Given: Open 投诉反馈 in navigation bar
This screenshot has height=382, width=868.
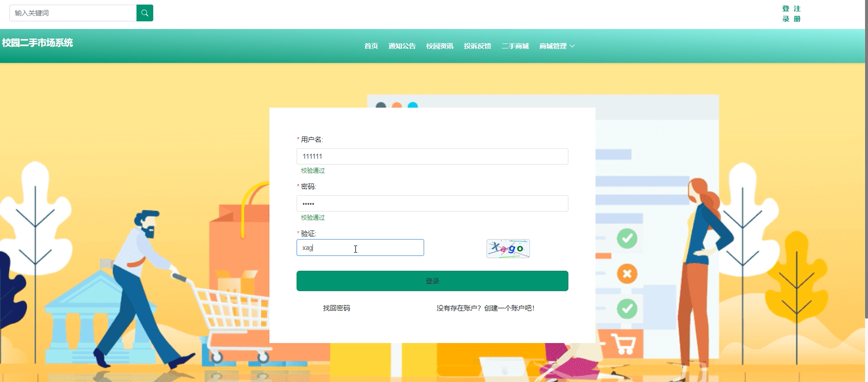Looking at the screenshot, I should click(477, 46).
